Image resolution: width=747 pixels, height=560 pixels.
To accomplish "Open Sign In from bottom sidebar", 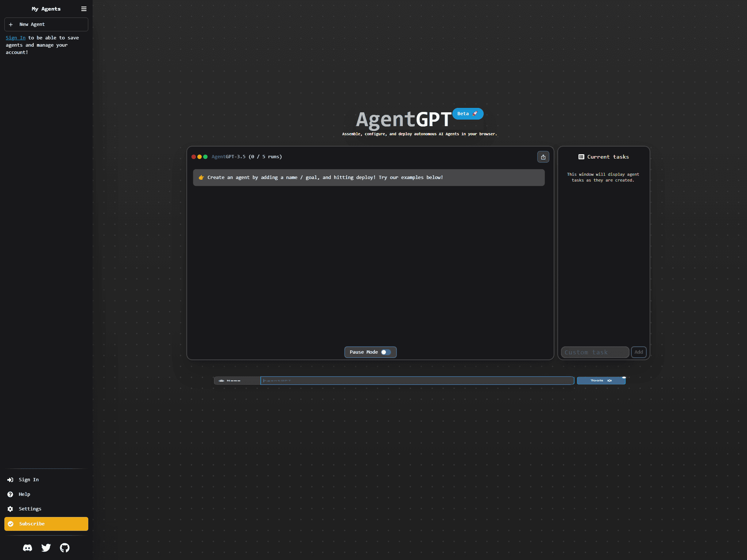I will pos(46,480).
